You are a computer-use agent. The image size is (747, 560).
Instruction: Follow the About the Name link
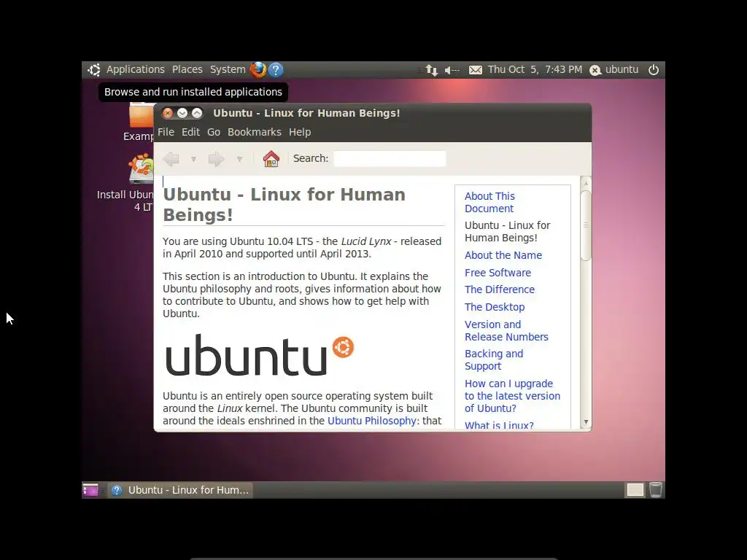pyautogui.click(x=503, y=255)
